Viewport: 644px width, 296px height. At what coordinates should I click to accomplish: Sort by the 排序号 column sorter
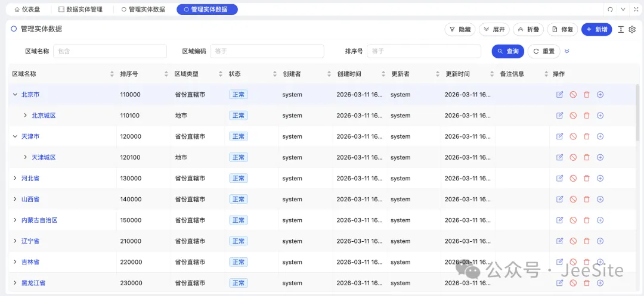coord(166,74)
